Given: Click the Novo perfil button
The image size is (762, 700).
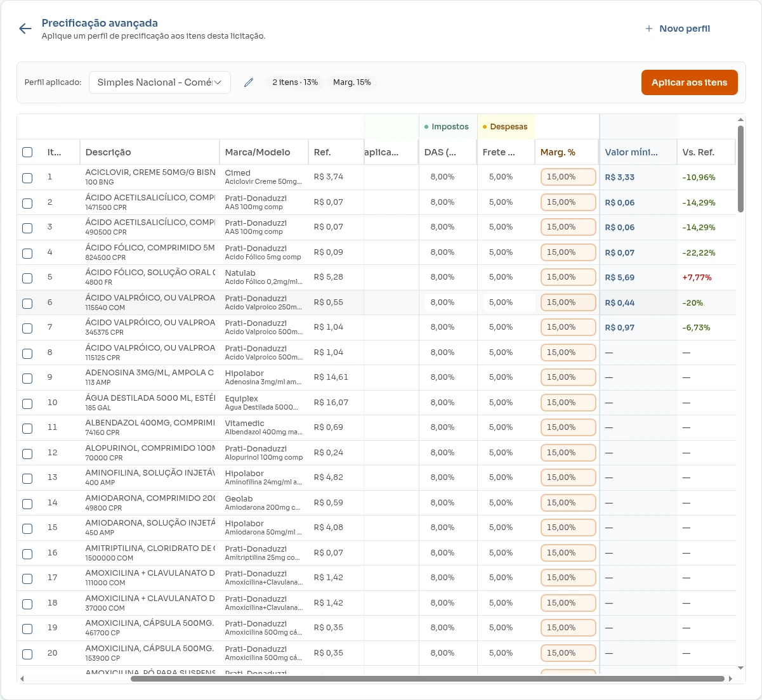Looking at the screenshot, I should 678,29.
